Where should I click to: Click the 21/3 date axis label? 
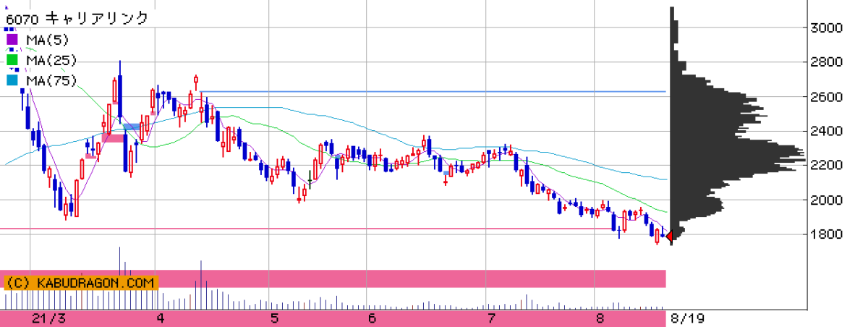48,318
